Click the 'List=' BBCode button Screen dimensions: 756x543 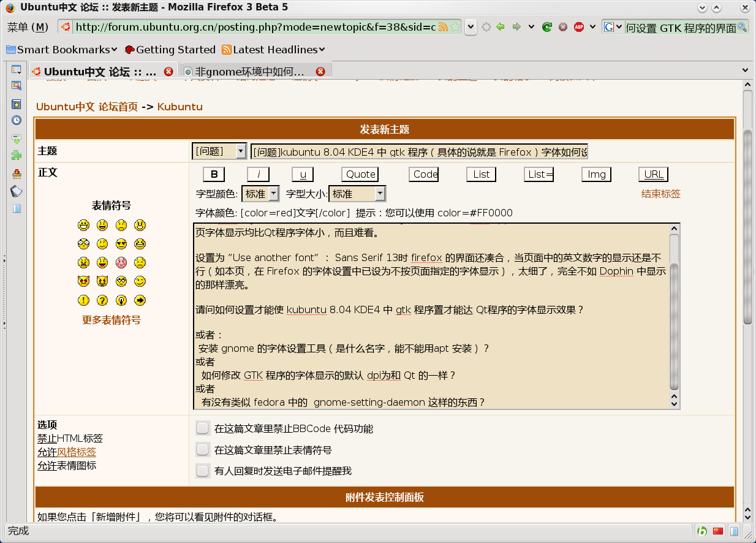click(x=539, y=175)
